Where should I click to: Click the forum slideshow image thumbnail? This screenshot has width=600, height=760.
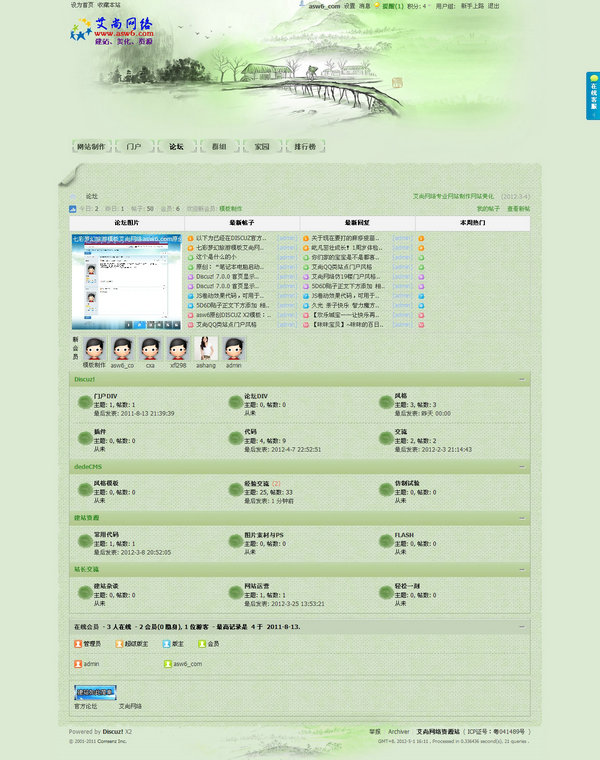pyautogui.click(x=126, y=283)
